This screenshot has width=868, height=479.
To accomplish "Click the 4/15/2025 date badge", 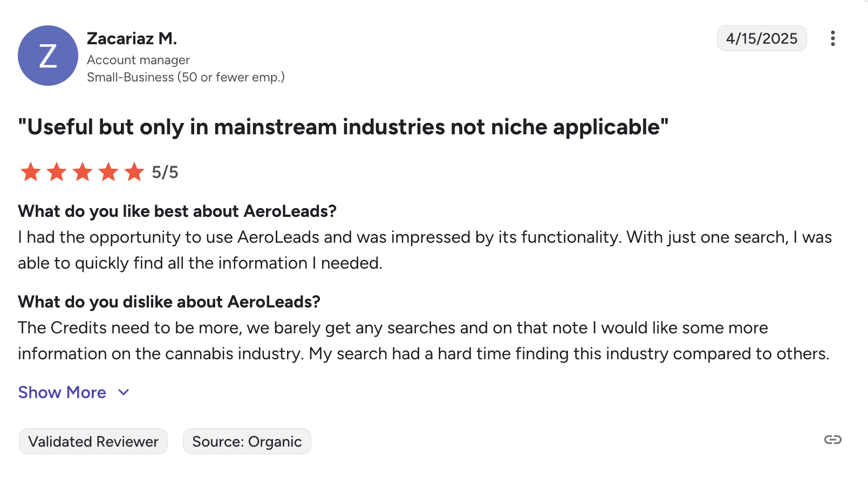I will (761, 38).
